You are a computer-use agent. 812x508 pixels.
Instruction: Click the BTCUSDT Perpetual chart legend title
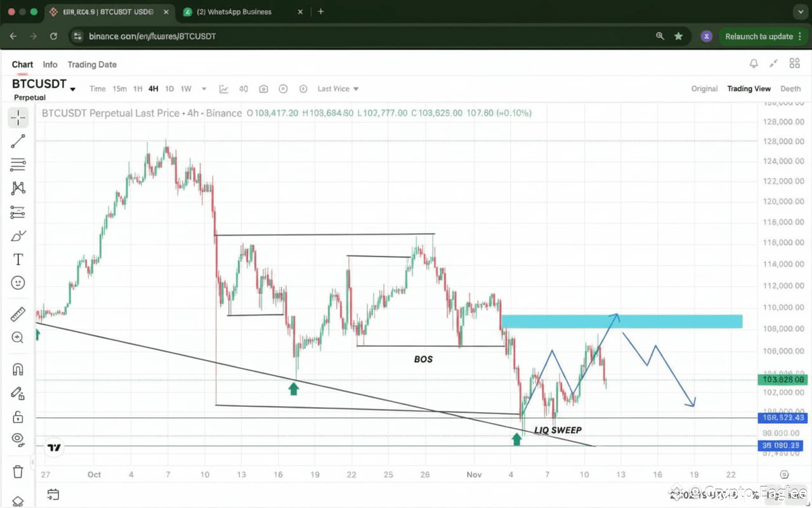(141, 113)
